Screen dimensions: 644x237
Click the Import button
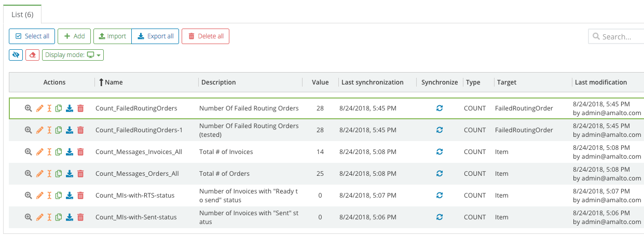[x=113, y=36]
